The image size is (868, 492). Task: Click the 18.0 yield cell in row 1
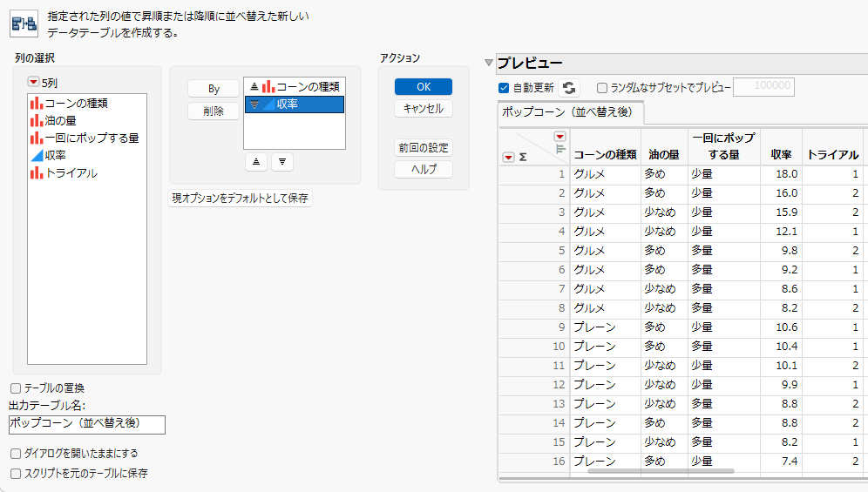point(781,174)
